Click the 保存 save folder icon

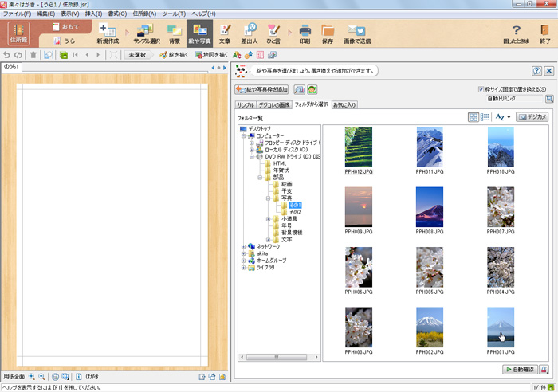328,33
